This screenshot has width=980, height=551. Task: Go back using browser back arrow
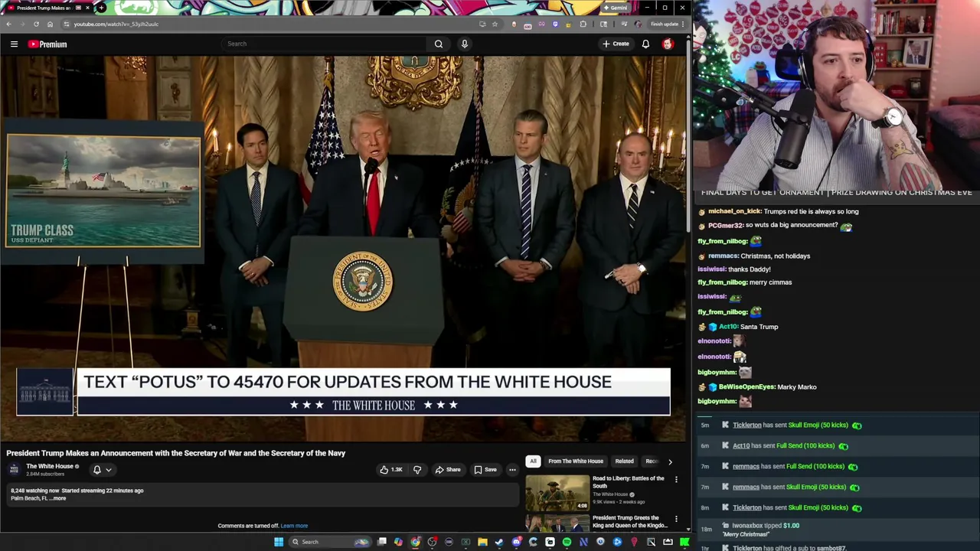(8, 24)
